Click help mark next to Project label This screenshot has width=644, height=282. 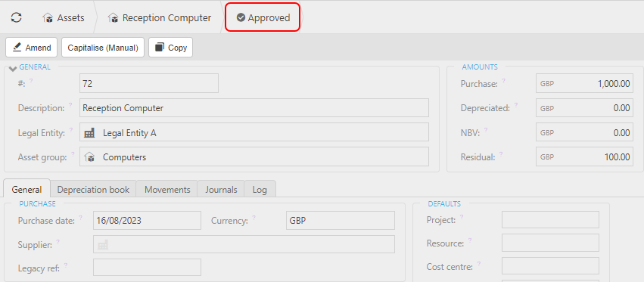point(462,217)
